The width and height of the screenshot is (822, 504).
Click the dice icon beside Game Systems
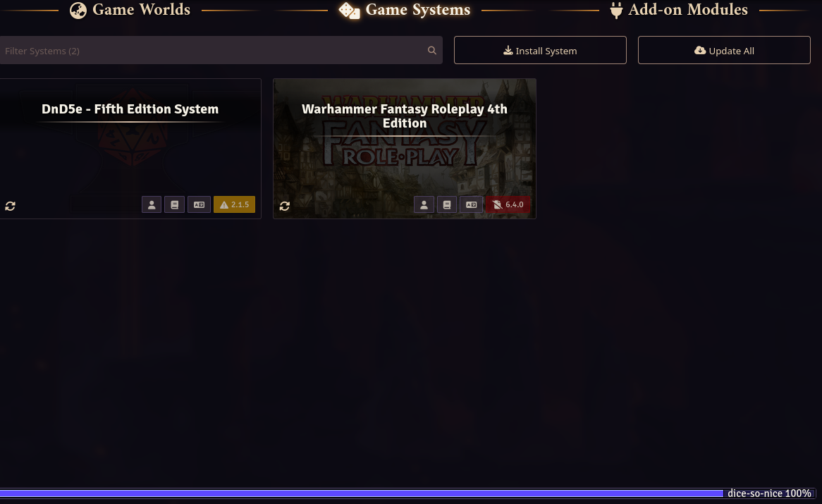pos(350,11)
